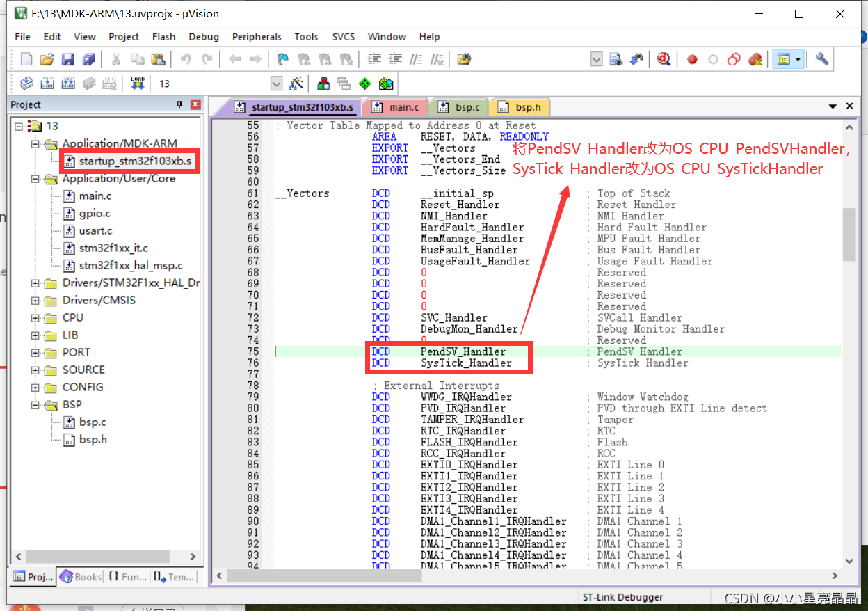Open the Flash menu
The width and height of the screenshot is (868, 611).
point(163,36)
